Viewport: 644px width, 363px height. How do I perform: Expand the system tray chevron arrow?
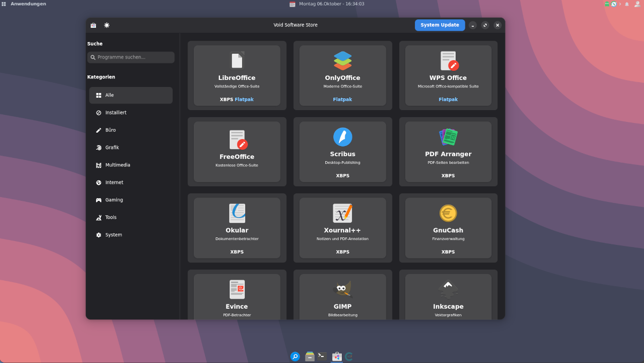(620, 4)
